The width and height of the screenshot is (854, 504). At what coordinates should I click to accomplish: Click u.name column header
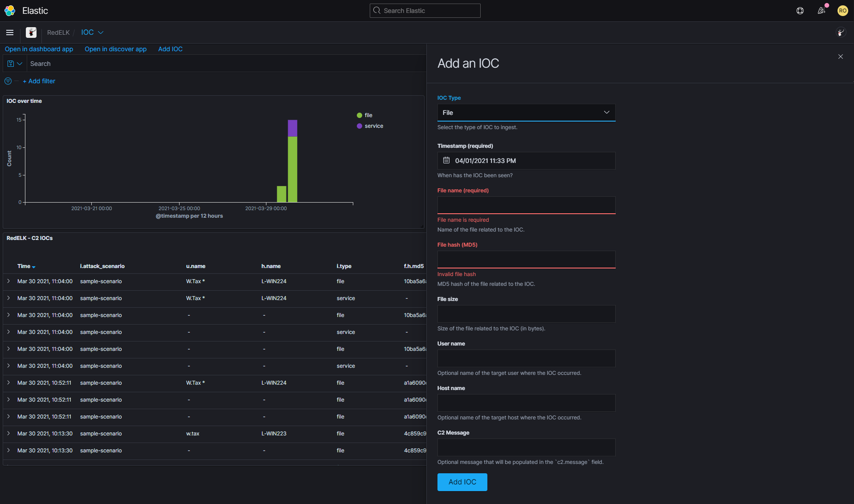(x=196, y=266)
